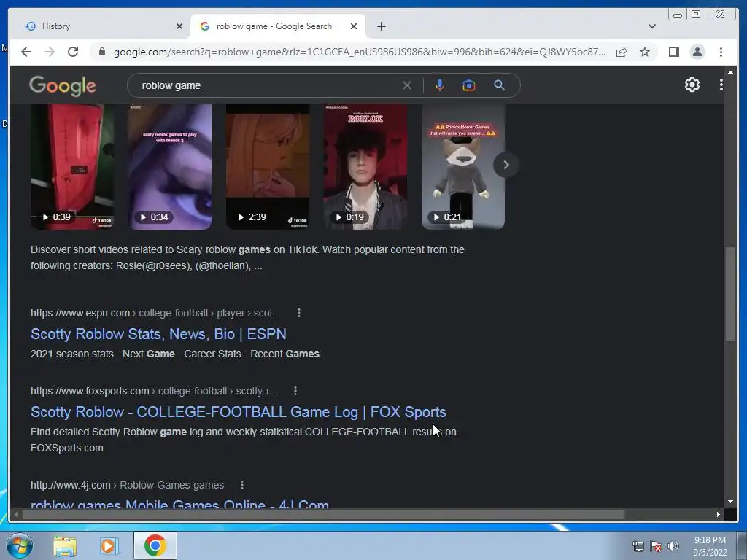Select roblow game Google Search tab
This screenshot has width=747, height=560.
(278, 26)
